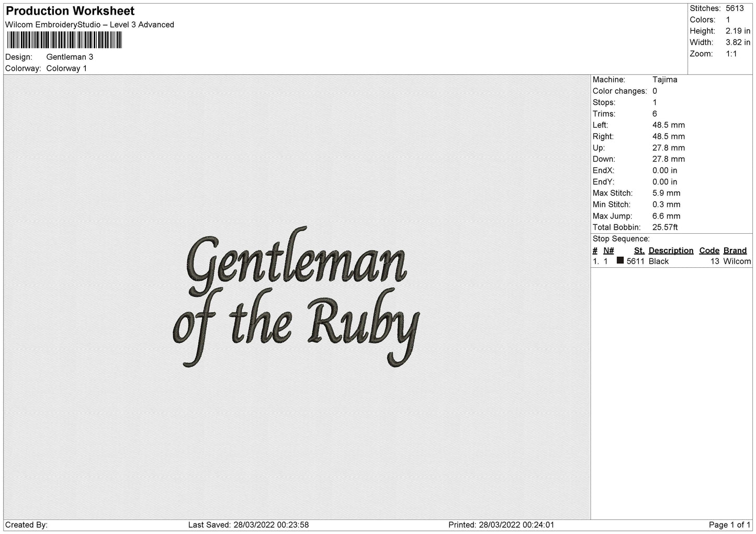
Task: Click the 'Gentleman' embroidered word in preview
Action: 296,261
